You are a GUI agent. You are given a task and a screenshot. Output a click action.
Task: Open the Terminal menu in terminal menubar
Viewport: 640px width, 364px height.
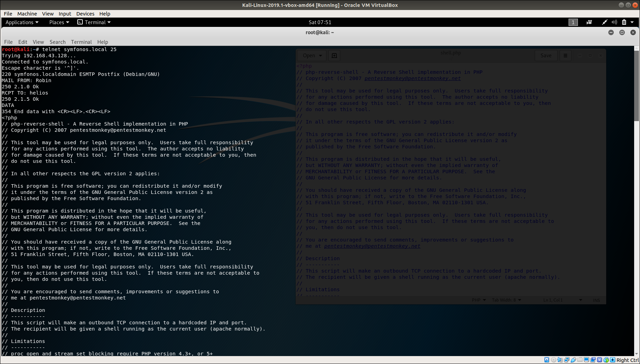[81, 42]
